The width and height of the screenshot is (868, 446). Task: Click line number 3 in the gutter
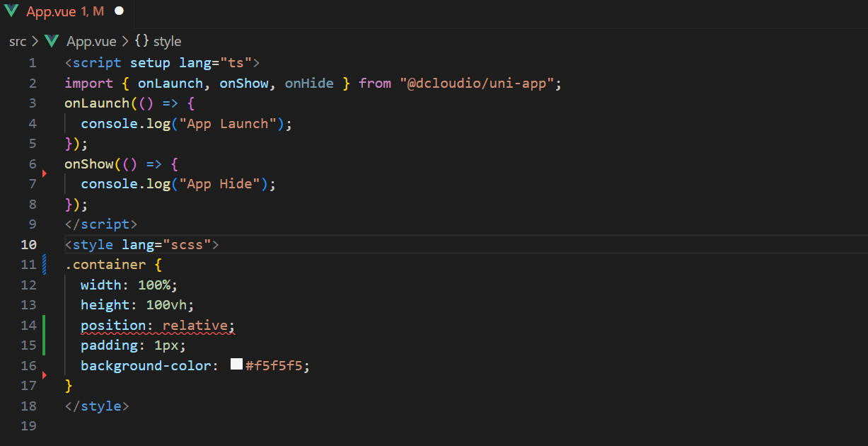pos(32,103)
